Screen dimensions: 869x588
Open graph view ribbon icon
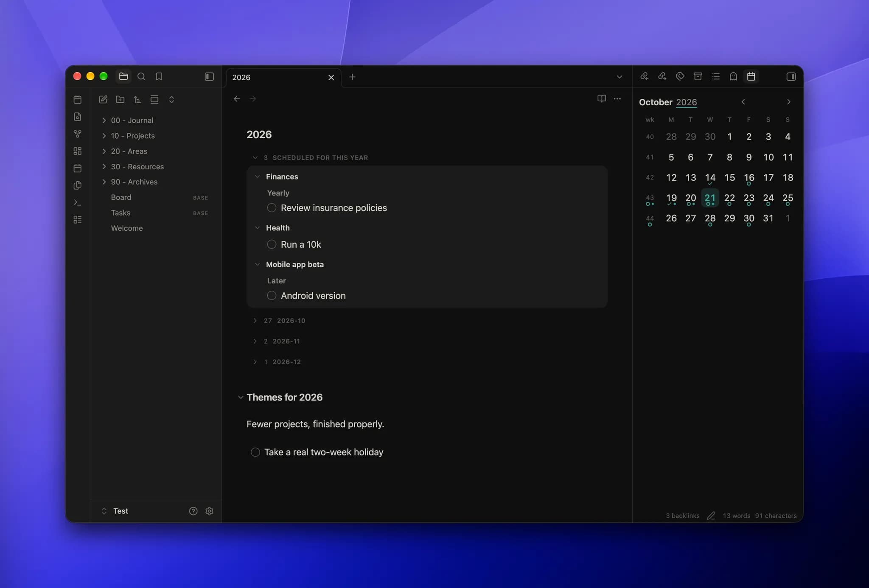point(77,134)
